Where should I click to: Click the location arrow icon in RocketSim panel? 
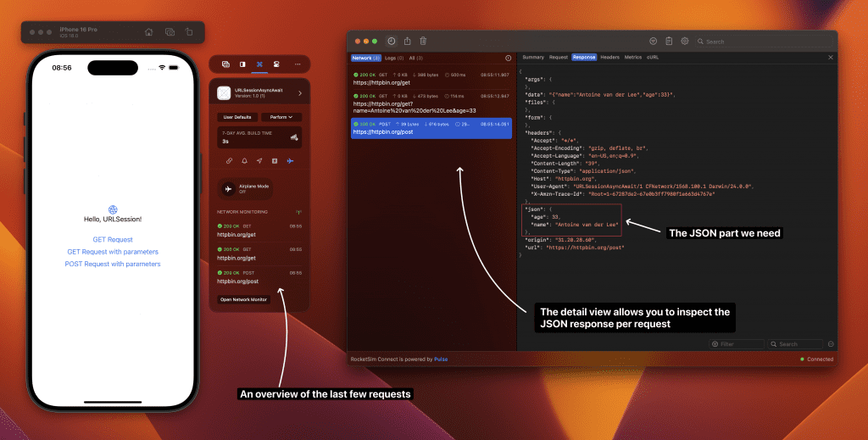(259, 160)
